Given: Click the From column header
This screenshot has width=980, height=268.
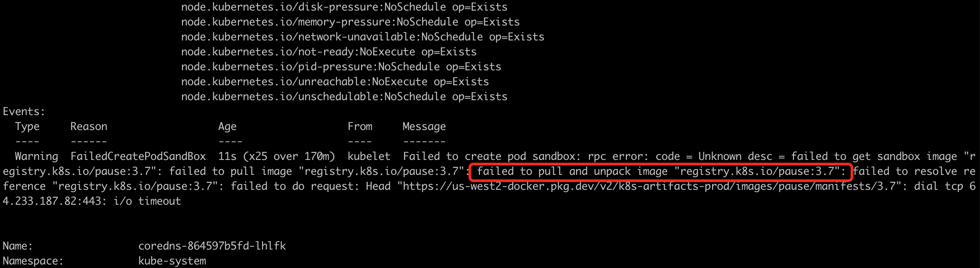Looking at the screenshot, I should pyautogui.click(x=360, y=127).
